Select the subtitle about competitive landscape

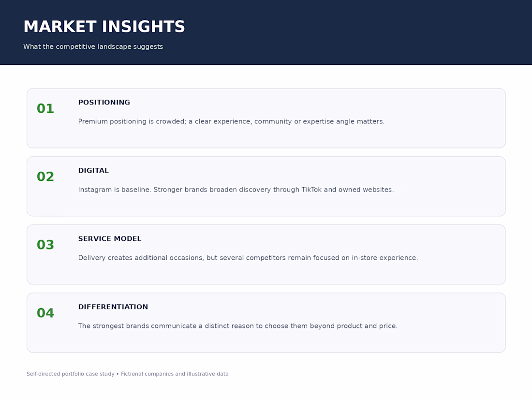pos(93,46)
